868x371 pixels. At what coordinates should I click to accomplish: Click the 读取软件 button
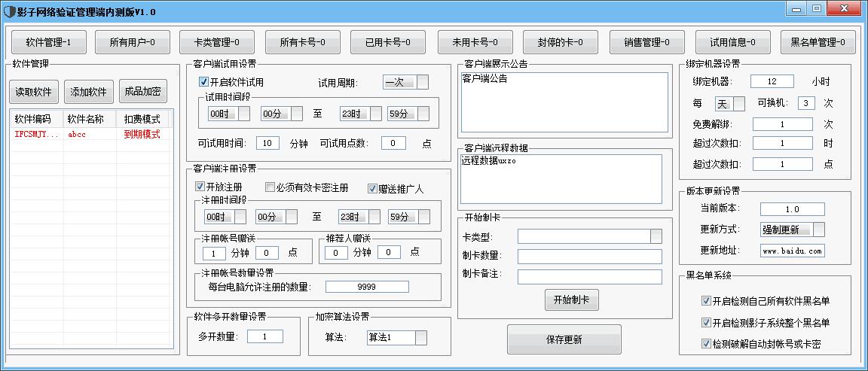34,93
